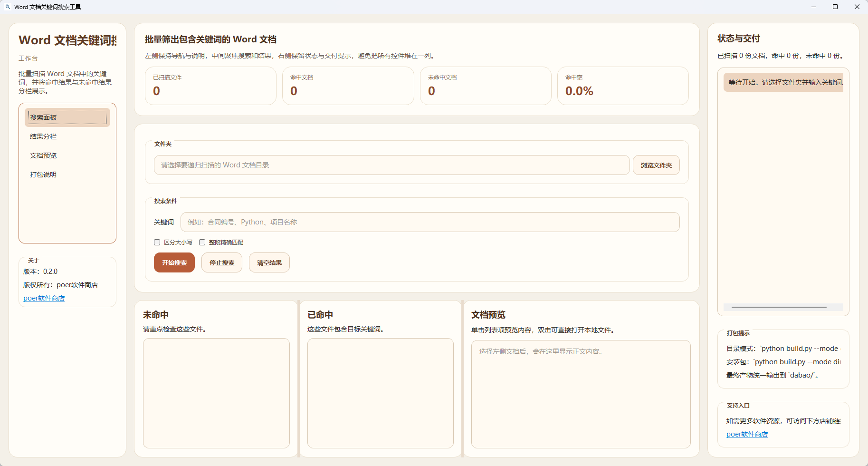Click the app icon in title bar
Viewport: 868px width, 466px height.
tap(8, 7)
